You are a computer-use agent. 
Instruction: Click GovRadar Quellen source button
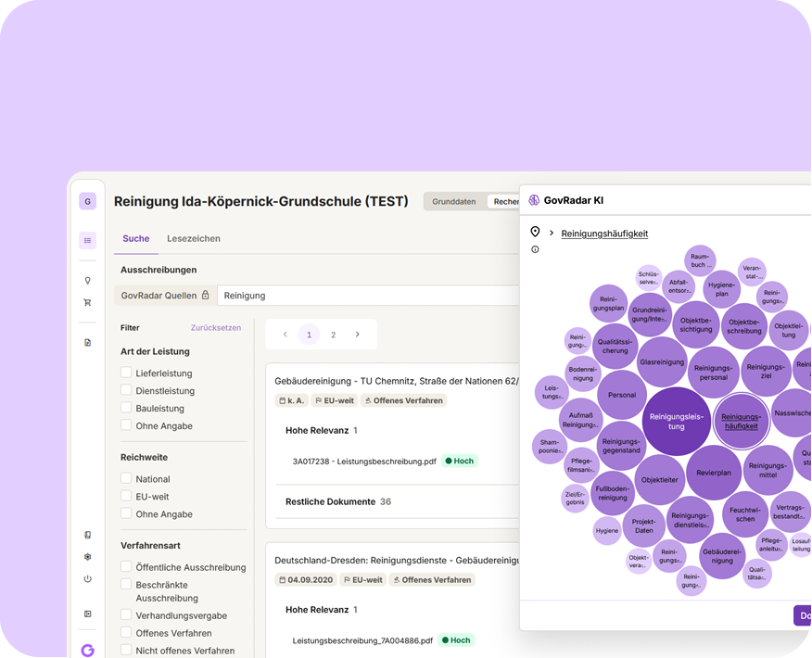pos(165,295)
